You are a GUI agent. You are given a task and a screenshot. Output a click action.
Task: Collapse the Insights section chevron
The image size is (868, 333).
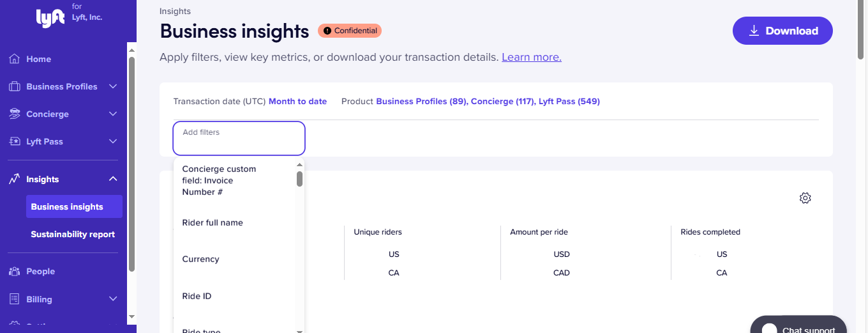click(x=113, y=179)
